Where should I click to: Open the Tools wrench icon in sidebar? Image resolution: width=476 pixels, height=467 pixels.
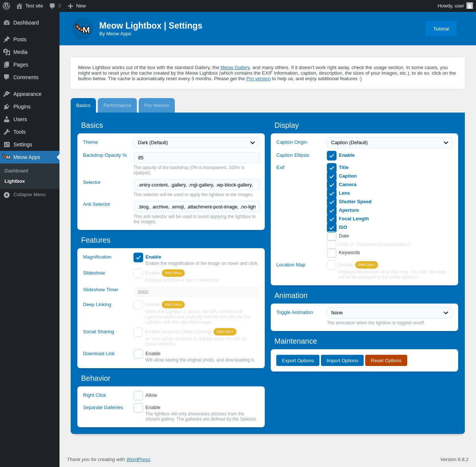[7, 132]
